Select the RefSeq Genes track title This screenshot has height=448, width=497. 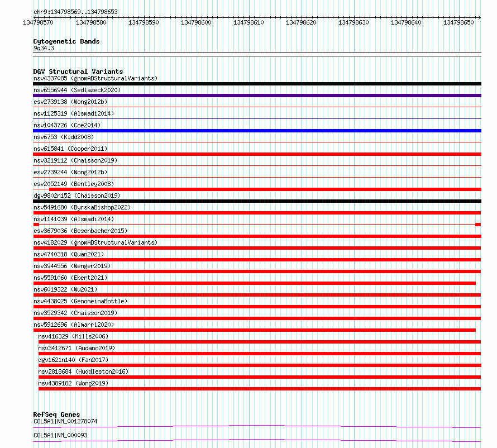point(56,414)
